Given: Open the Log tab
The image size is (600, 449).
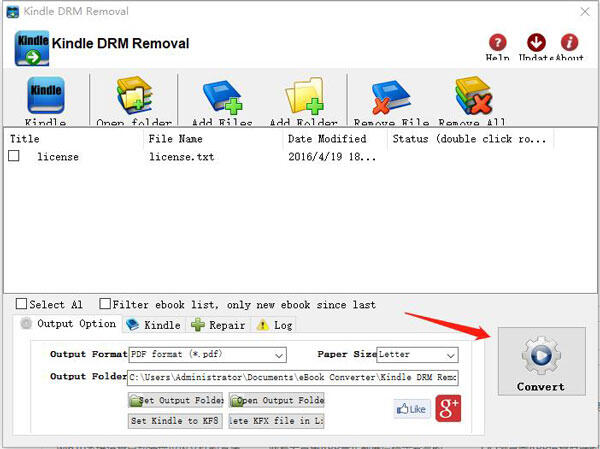Looking at the screenshot, I should click(x=274, y=325).
